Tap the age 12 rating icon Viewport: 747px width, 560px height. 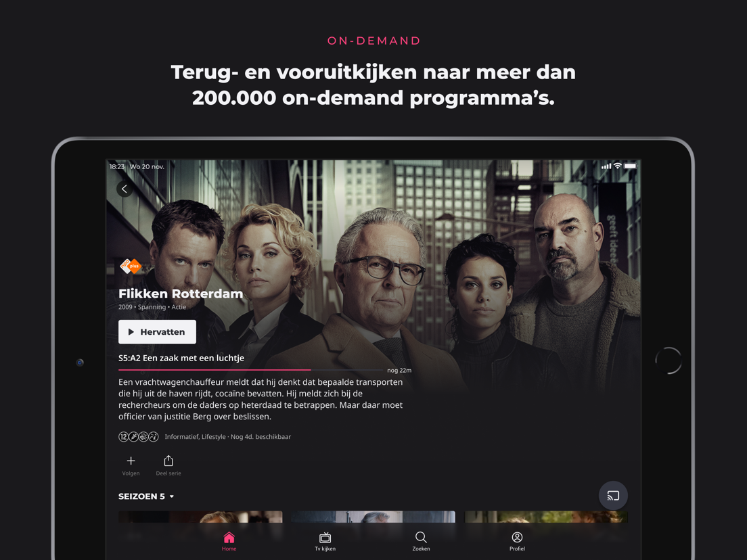coord(123,437)
